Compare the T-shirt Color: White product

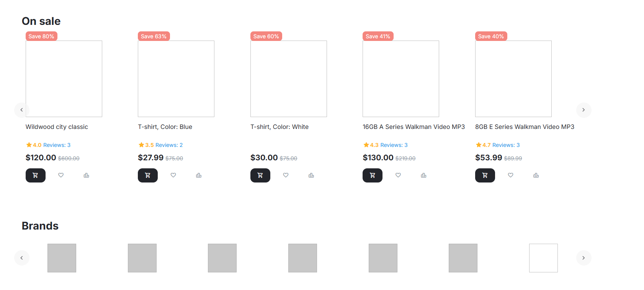[311, 175]
